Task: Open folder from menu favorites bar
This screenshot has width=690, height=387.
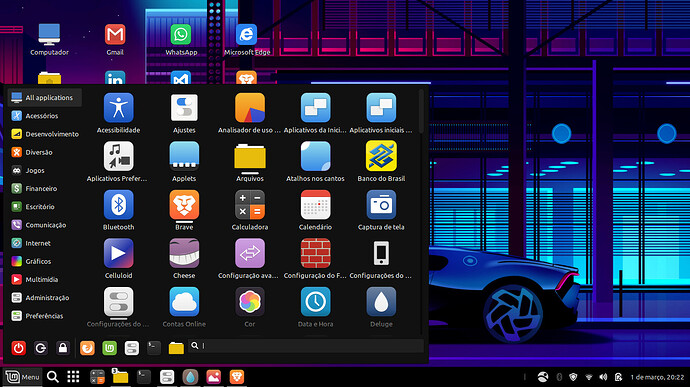Action: pyautogui.click(x=176, y=348)
